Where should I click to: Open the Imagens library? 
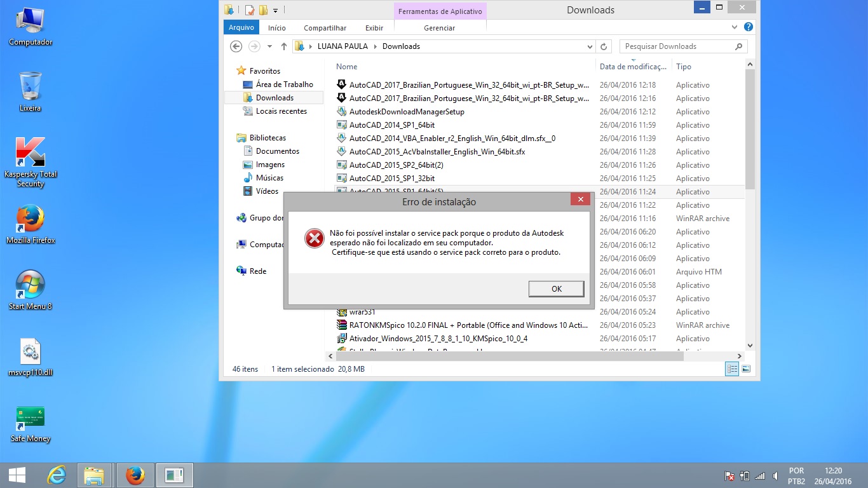tap(264, 165)
